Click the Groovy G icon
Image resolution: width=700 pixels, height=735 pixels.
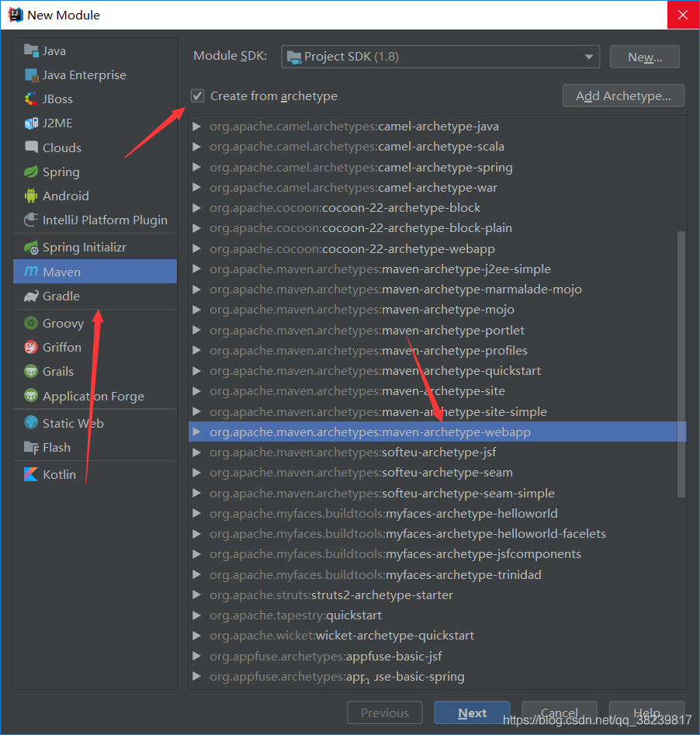[x=31, y=323]
